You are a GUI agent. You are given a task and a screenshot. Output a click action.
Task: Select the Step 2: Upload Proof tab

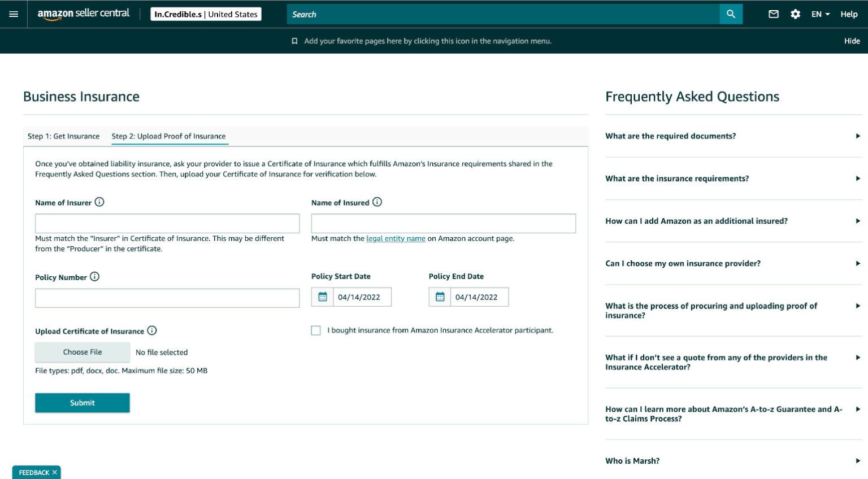(169, 136)
